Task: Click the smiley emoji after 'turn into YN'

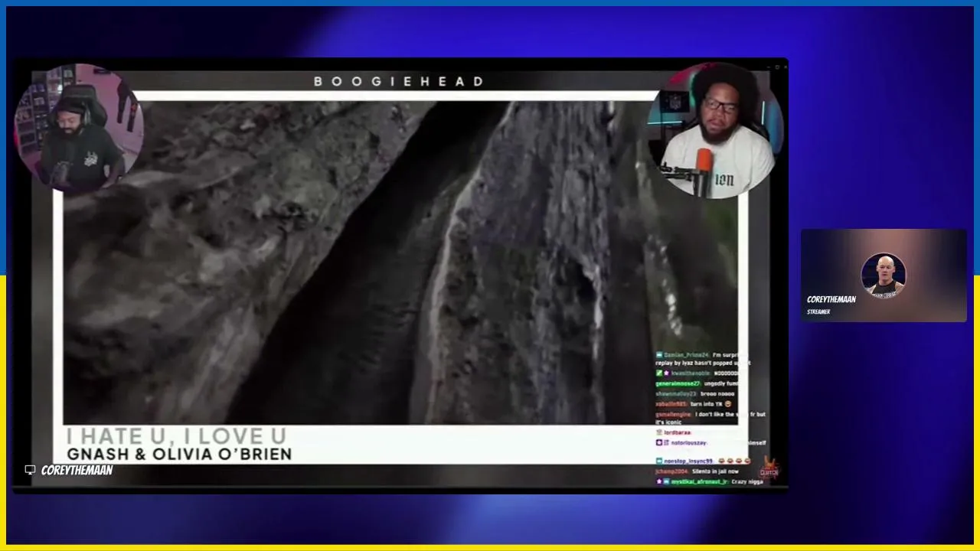Action: [x=727, y=403]
